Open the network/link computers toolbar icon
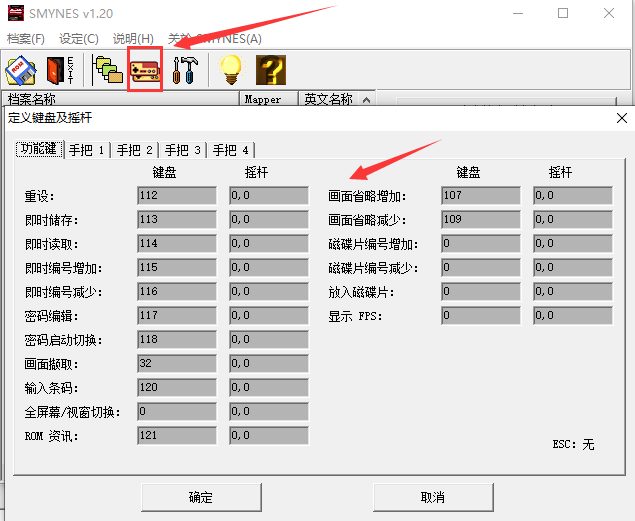635x521 pixels. coord(106,70)
